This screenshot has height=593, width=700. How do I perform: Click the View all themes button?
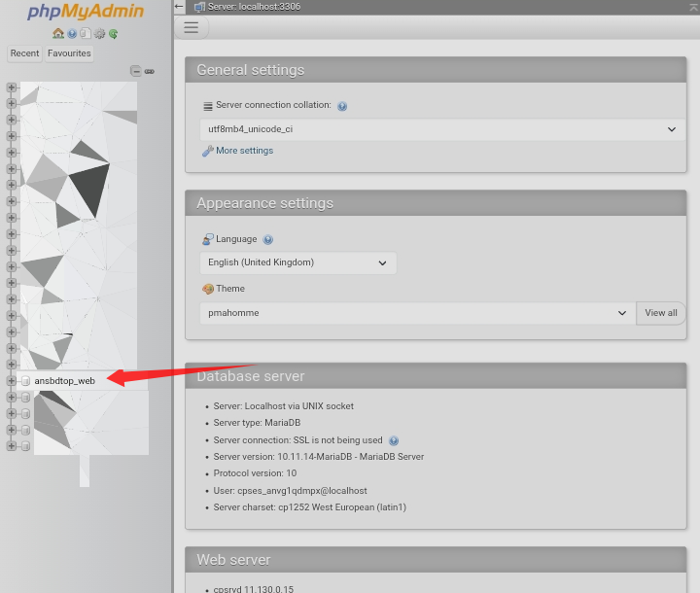(661, 313)
